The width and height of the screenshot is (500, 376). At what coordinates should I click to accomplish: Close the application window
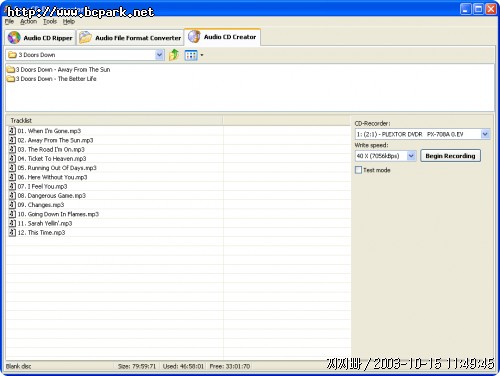pyautogui.click(x=491, y=9)
